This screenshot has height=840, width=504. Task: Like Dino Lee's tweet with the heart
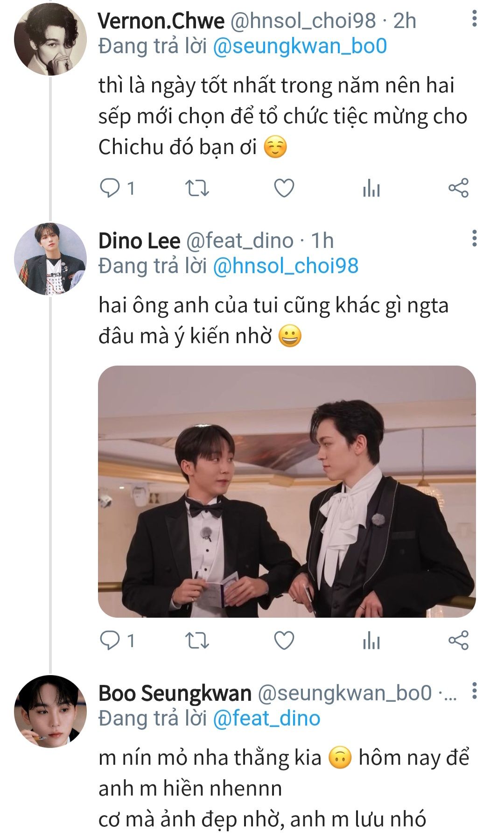[x=284, y=641]
